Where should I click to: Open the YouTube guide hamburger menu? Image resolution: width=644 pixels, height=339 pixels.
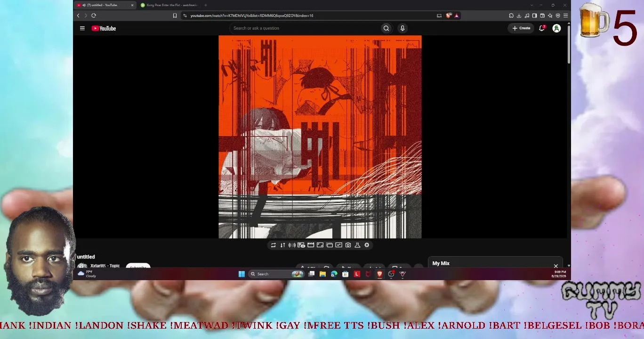click(82, 28)
